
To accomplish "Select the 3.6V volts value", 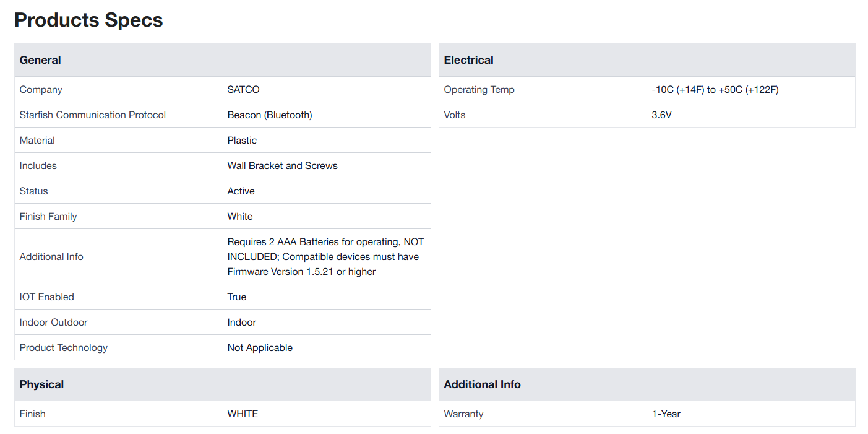I will 661,115.
